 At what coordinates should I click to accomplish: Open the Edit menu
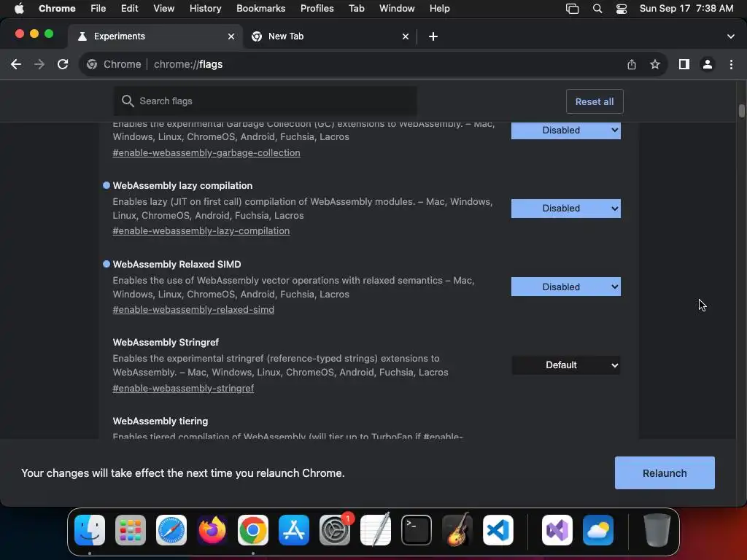pyautogui.click(x=129, y=9)
